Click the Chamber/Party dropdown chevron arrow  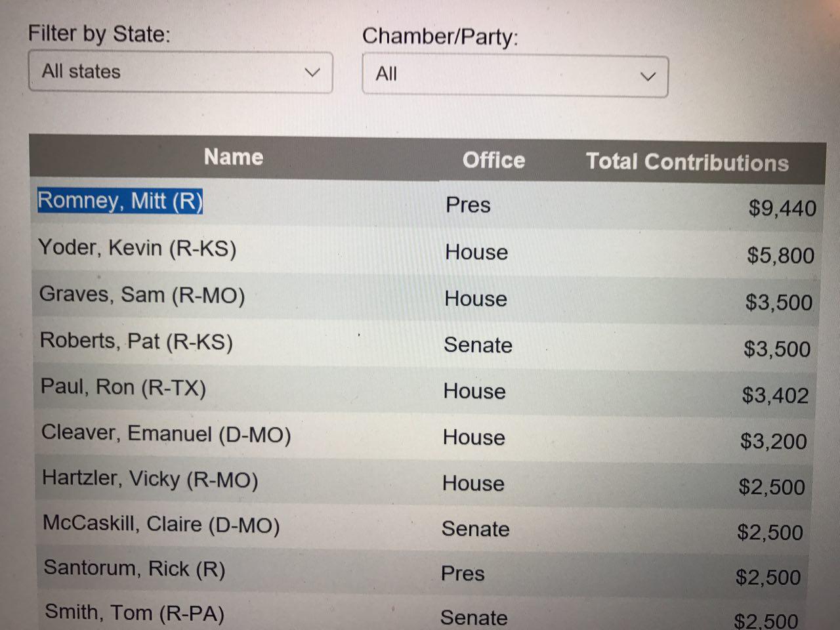click(648, 76)
